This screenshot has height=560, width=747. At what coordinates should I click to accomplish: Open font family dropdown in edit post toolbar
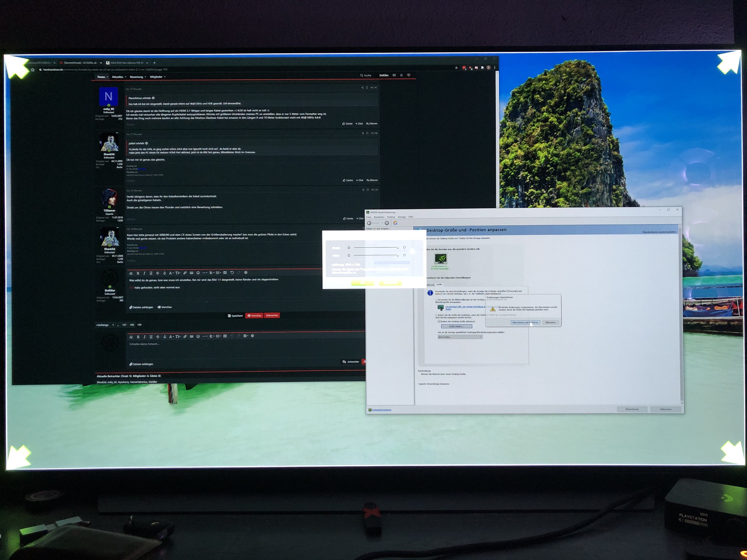click(x=171, y=273)
